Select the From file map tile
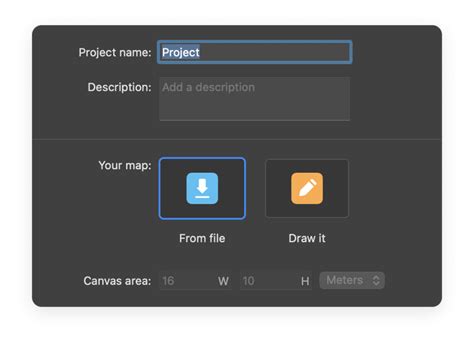The image size is (474, 361). point(202,189)
